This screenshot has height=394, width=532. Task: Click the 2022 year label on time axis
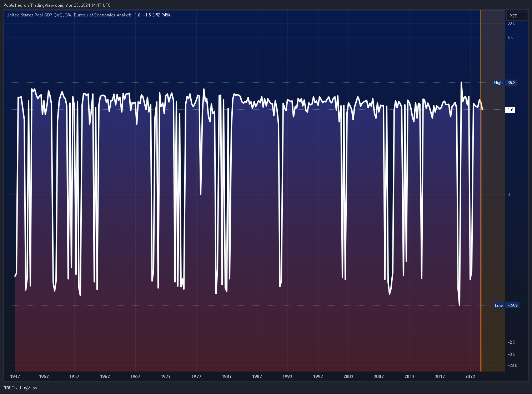coord(470,377)
